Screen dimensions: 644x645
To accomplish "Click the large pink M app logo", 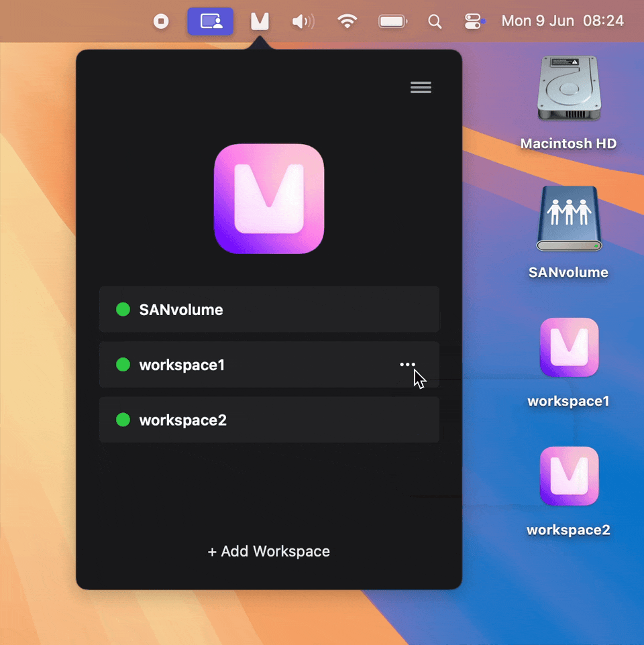I will [x=269, y=198].
